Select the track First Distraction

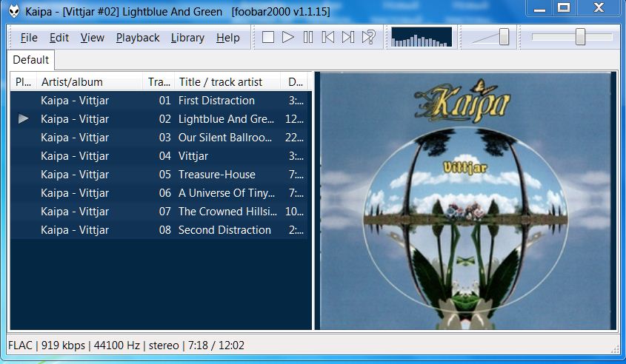pos(216,101)
